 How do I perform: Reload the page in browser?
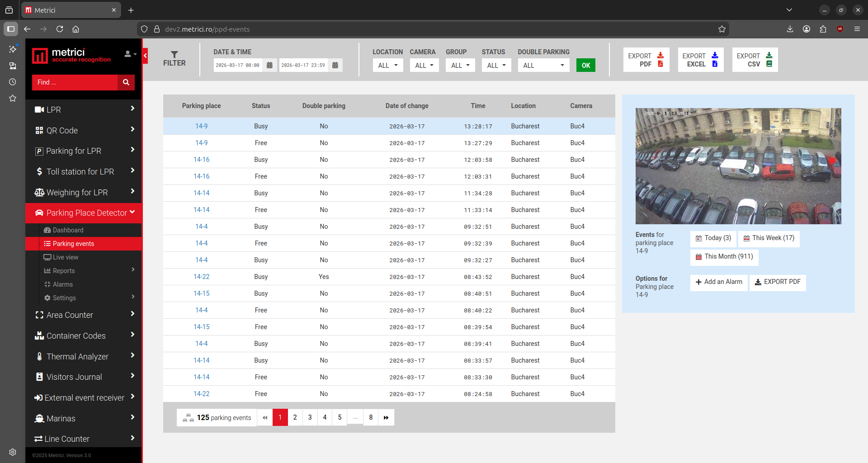pos(60,29)
